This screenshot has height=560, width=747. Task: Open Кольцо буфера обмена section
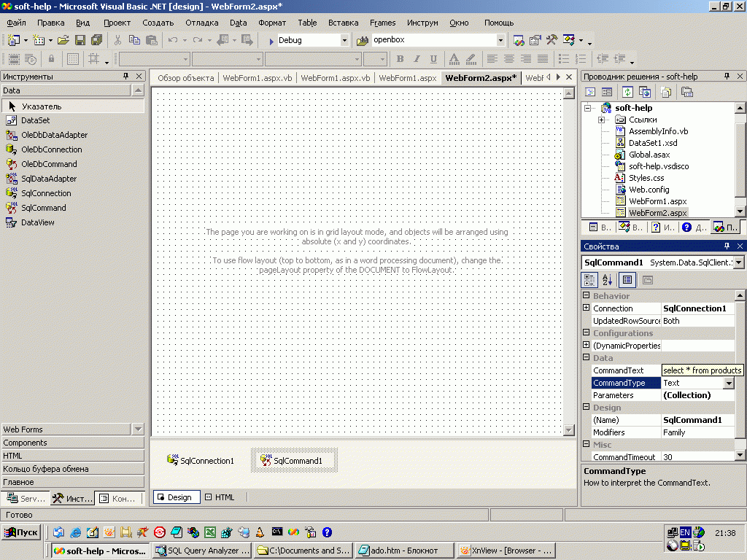(72, 469)
